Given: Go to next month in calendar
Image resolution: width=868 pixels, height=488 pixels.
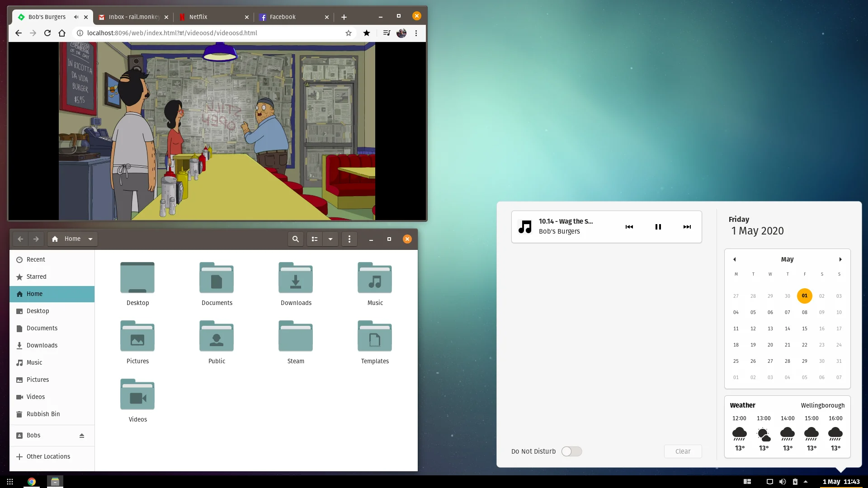Looking at the screenshot, I should tap(840, 259).
